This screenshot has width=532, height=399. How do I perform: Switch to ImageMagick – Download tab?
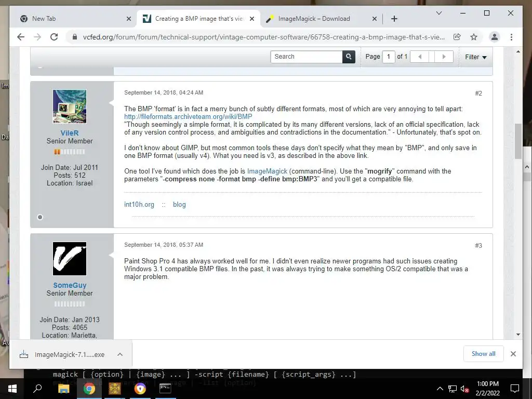point(321,19)
